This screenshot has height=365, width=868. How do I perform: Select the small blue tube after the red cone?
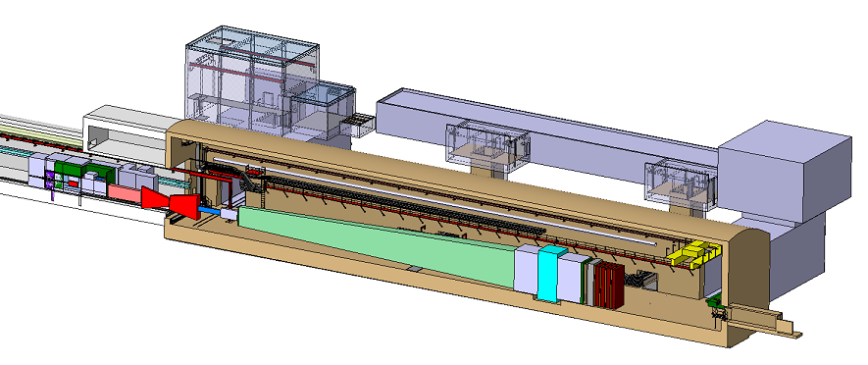coord(210,211)
